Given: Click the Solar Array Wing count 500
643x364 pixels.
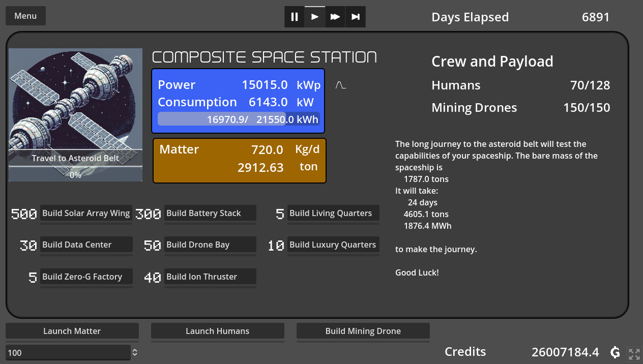Looking at the screenshot, I should pyautogui.click(x=24, y=214).
